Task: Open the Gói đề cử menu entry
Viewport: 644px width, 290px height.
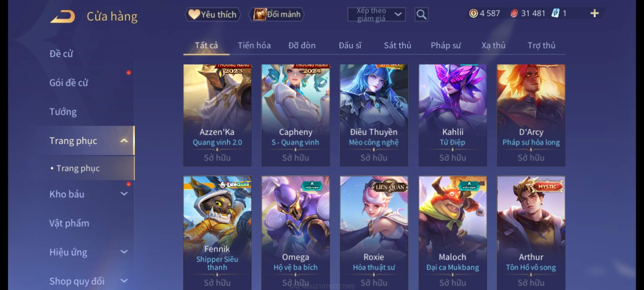Action: (69, 83)
